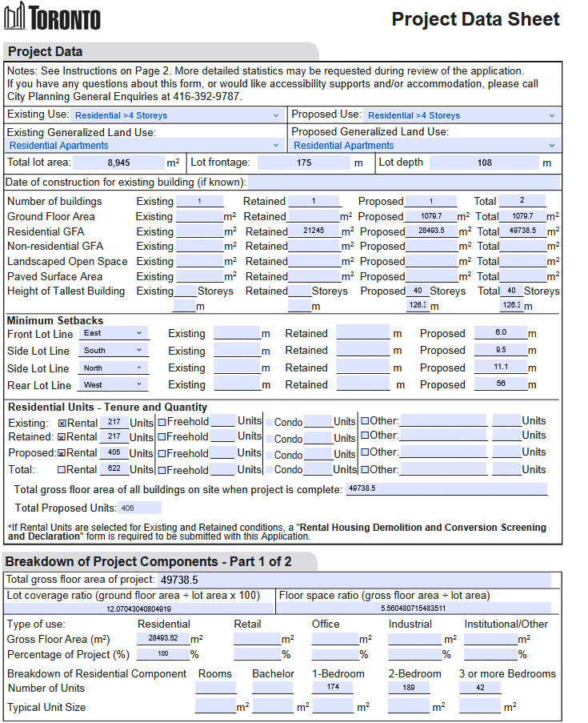Uncheck the Proposed Rental checkbox
The width and height of the screenshot is (588, 723).
pyautogui.click(x=62, y=454)
